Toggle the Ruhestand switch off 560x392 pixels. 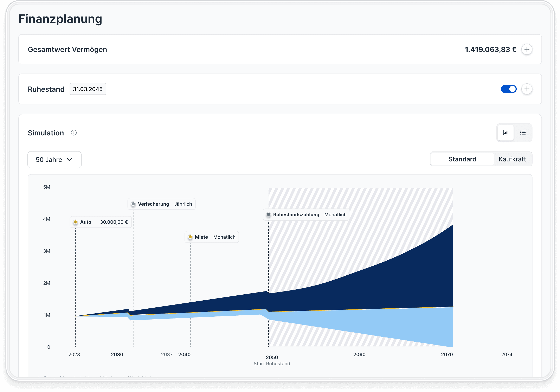[x=509, y=89]
